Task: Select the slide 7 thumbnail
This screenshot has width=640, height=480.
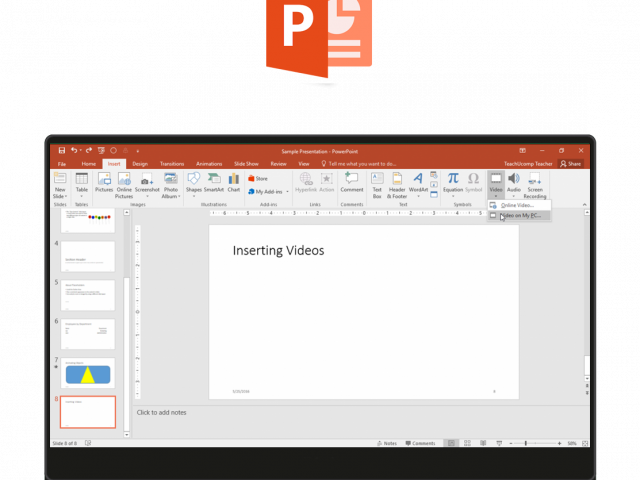Action: click(89, 374)
